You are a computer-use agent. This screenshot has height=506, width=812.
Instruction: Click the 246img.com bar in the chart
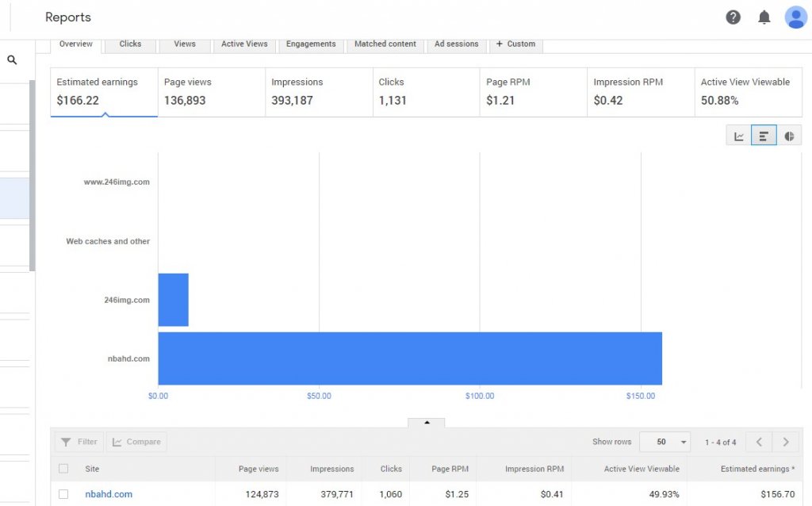click(x=174, y=300)
